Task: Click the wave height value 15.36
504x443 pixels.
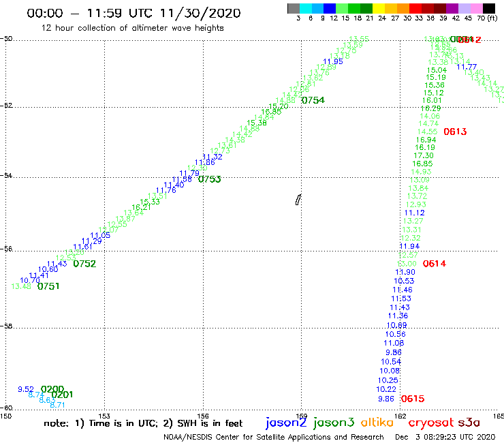Action: [x=435, y=85]
